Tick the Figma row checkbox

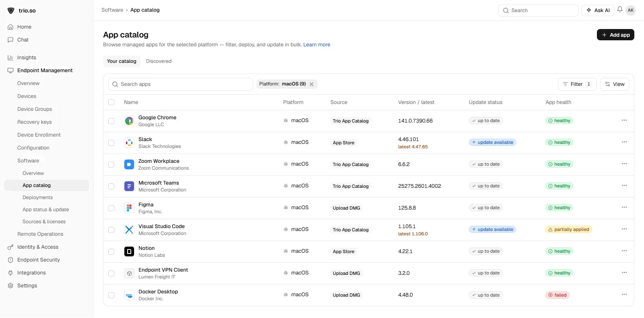(111, 208)
